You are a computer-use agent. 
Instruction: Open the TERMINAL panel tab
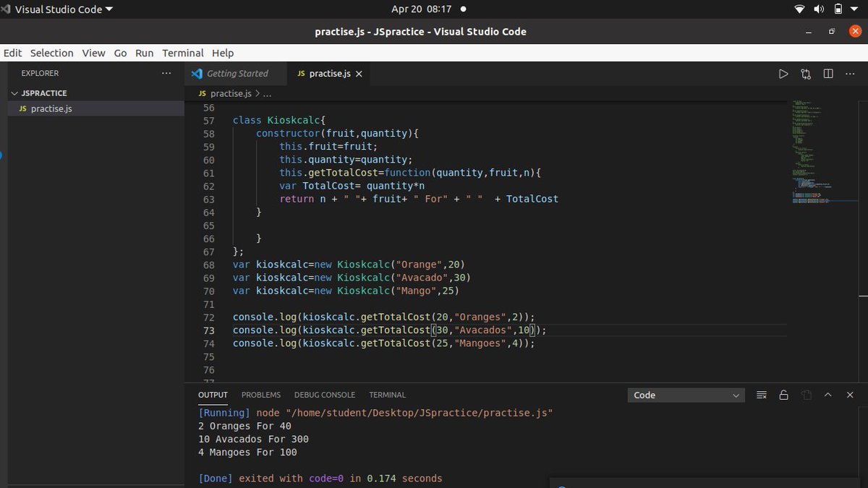tap(387, 395)
